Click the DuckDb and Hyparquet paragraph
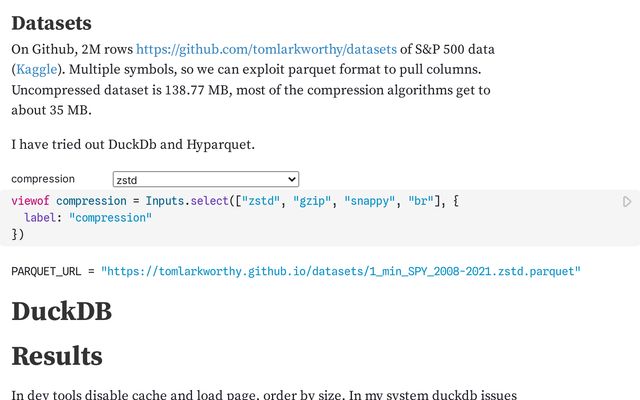Image resolution: width=640 pixels, height=400 pixels. [133, 144]
